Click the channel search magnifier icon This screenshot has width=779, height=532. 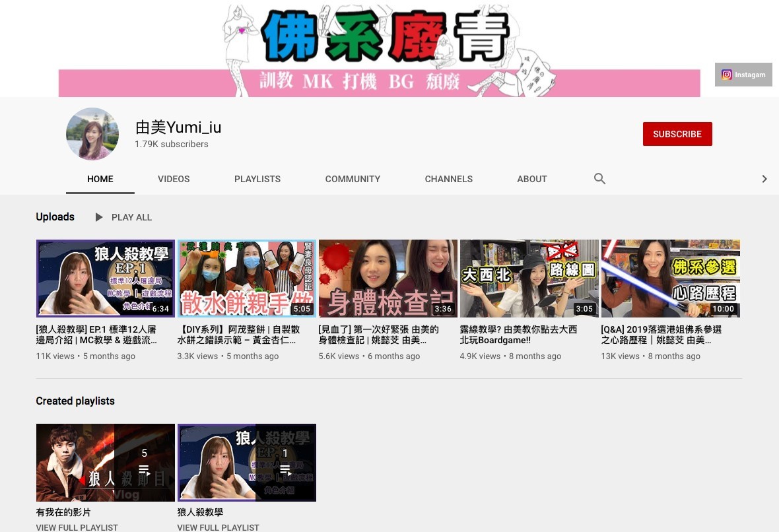pyautogui.click(x=599, y=179)
